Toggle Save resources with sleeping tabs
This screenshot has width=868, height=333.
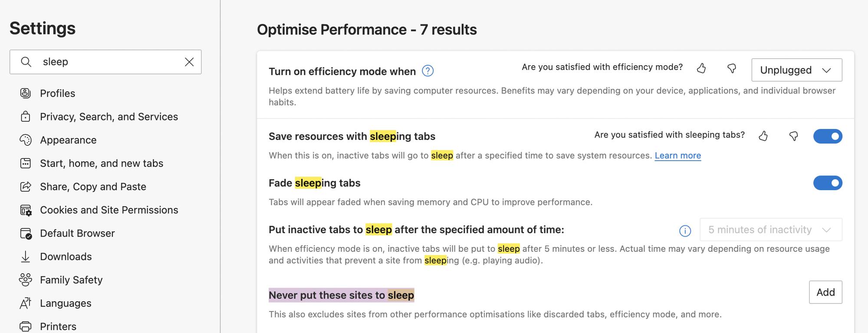tap(827, 136)
